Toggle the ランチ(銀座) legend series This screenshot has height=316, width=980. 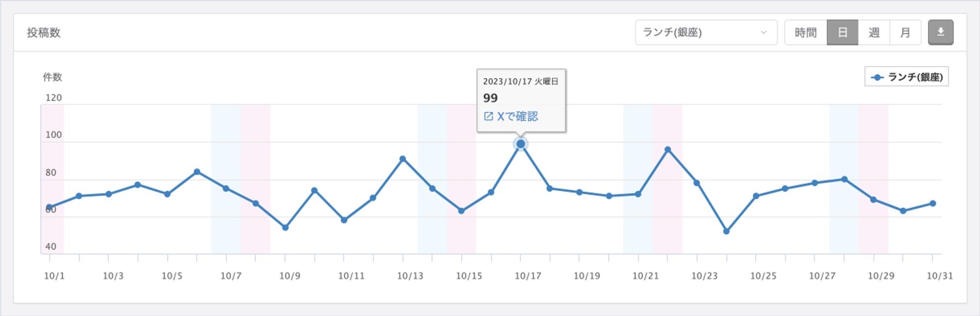[x=906, y=77]
